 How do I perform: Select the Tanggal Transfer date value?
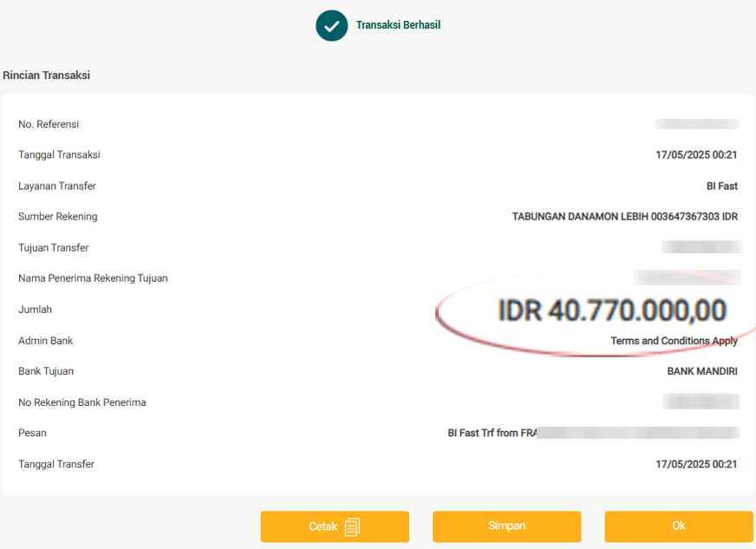coord(696,464)
